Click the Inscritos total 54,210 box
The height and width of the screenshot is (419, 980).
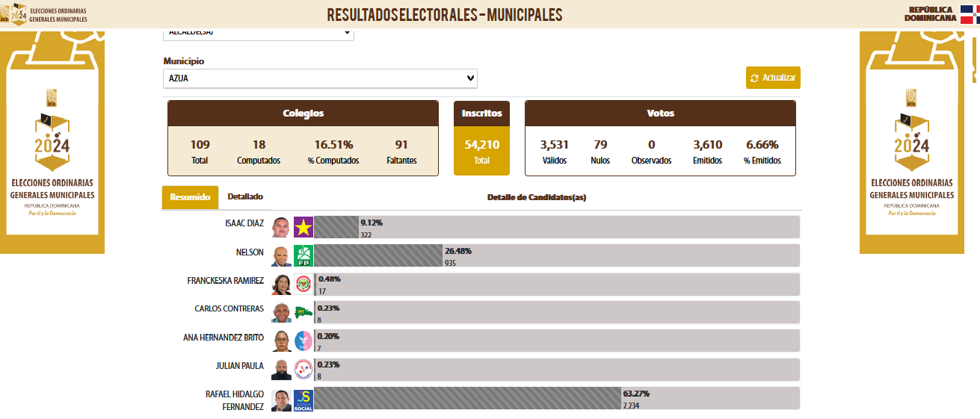[x=481, y=138]
